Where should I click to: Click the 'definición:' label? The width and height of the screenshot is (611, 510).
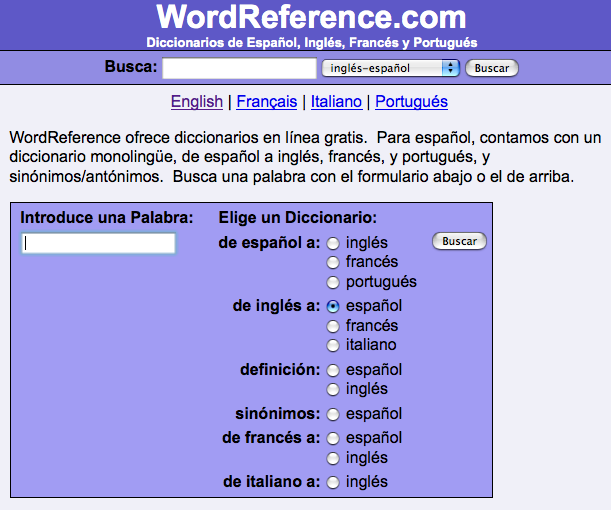(280, 369)
